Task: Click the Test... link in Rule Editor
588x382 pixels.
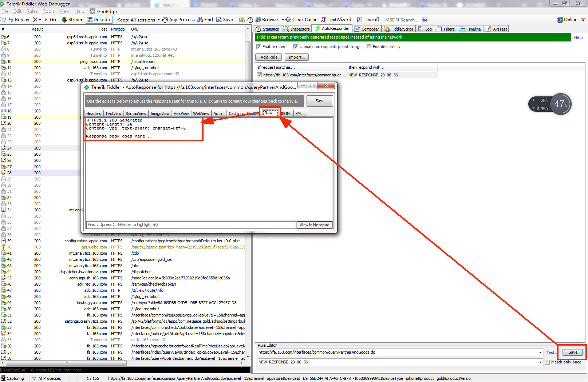Action: tap(551, 353)
